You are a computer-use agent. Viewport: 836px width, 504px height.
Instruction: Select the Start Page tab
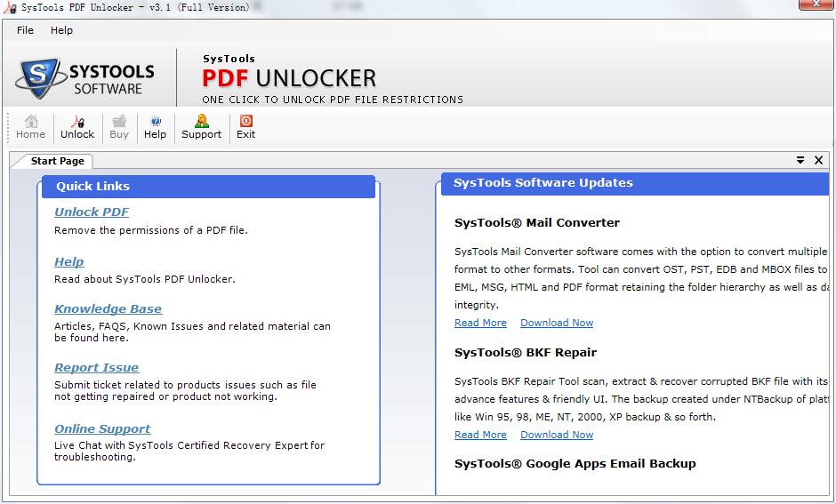(57, 161)
